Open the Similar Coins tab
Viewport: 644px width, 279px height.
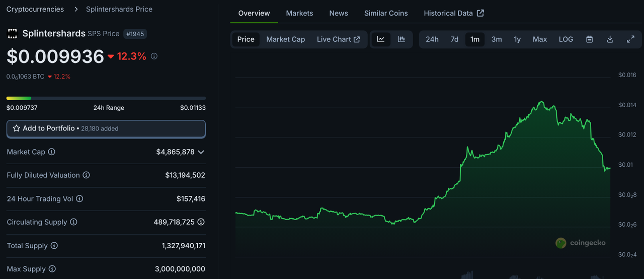[386, 13]
